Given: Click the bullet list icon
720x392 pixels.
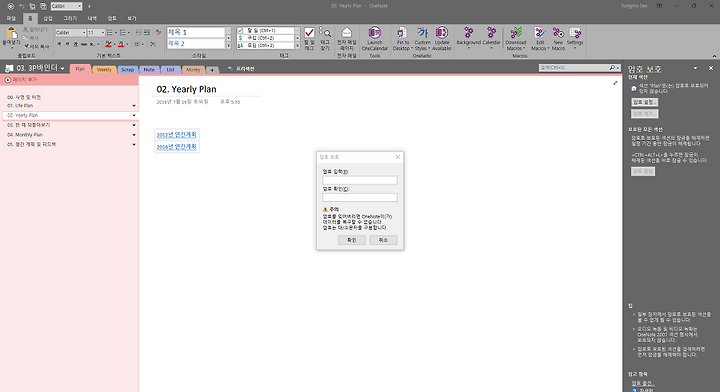Looking at the screenshot, I should tap(109, 33).
